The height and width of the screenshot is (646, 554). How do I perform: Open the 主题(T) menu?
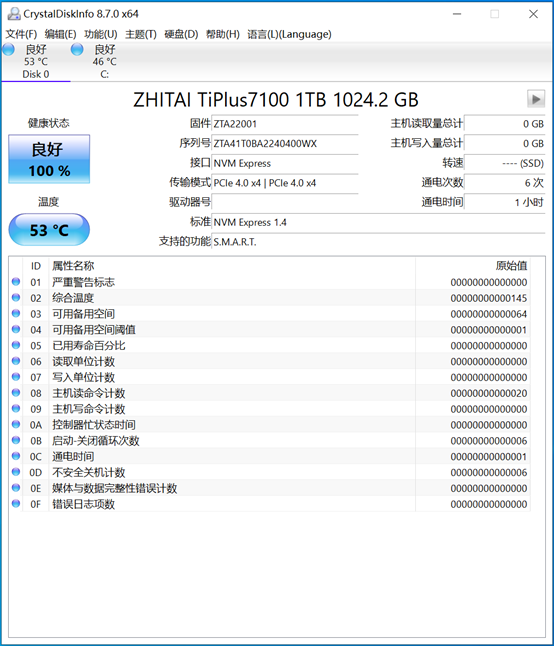point(141,34)
